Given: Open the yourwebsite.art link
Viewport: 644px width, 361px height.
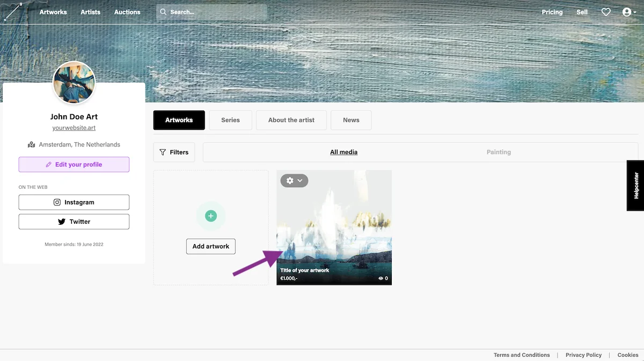Looking at the screenshot, I should [x=74, y=128].
